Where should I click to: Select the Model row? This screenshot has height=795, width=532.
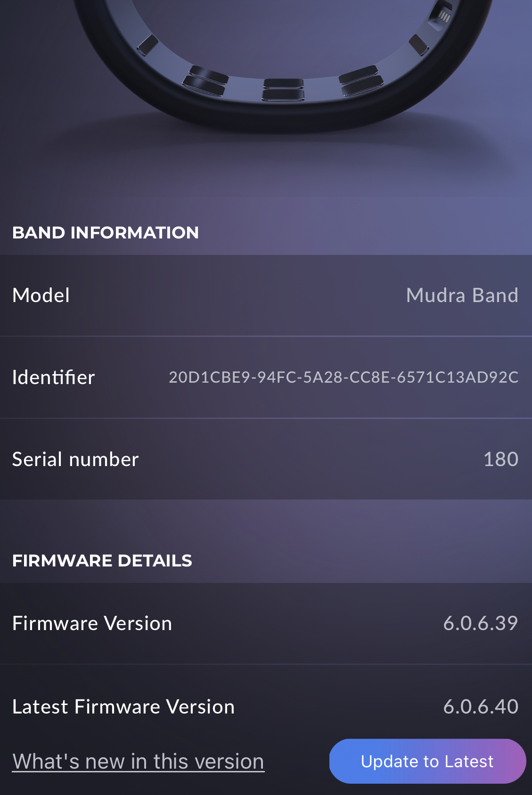coord(266,295)
